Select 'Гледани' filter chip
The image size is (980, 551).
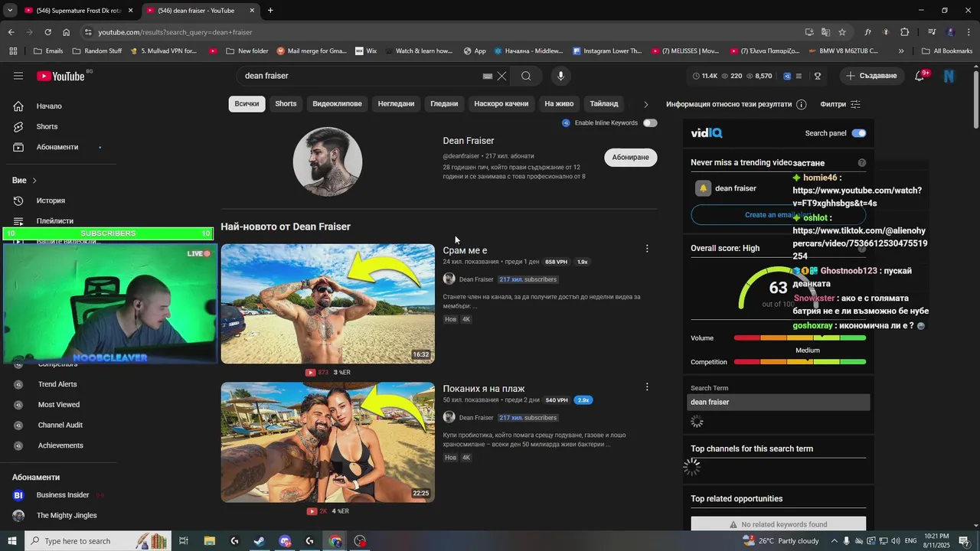click(444, 104)
